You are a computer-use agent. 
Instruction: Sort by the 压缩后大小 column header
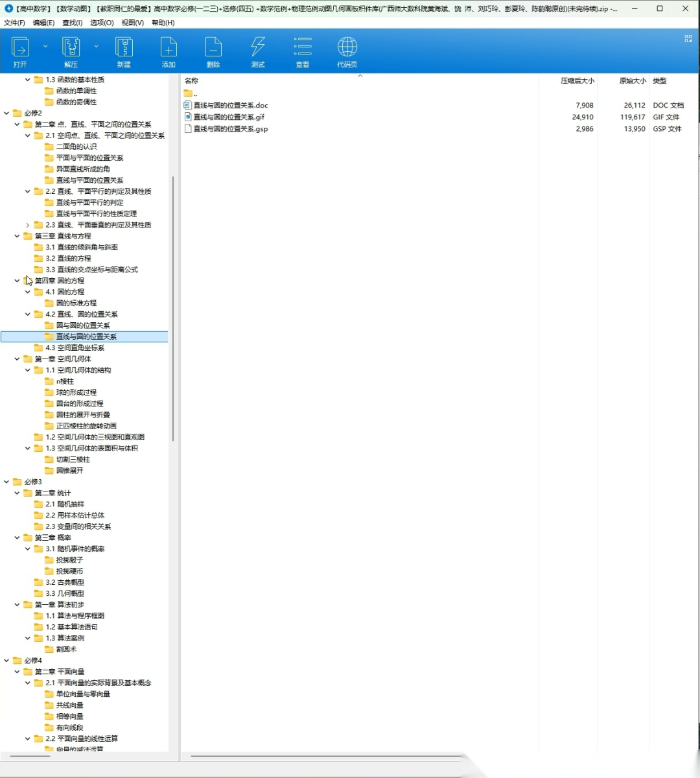tap(577, 81)
